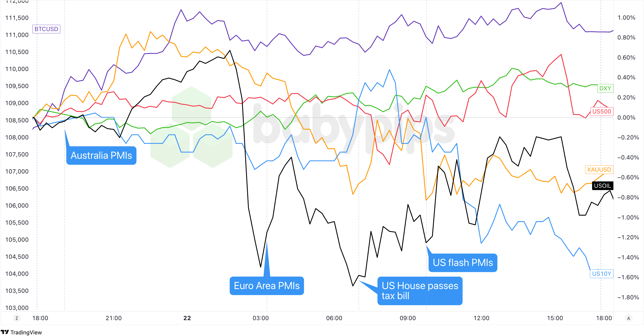The width and height of the screenshot is (644, 336).
Task: Click the 03:00 time axis label
Action: click(x=260, y=318)
